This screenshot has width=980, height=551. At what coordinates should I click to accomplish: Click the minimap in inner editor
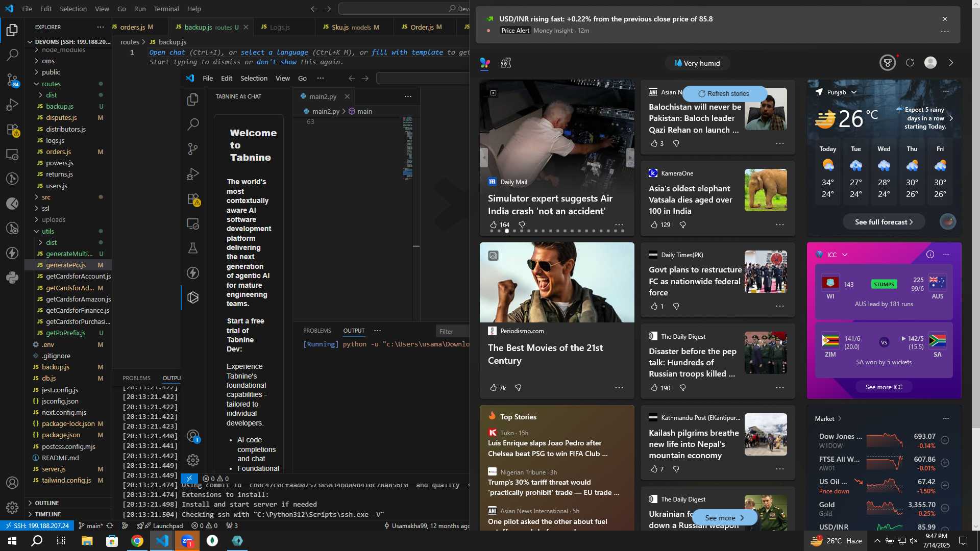407,148
